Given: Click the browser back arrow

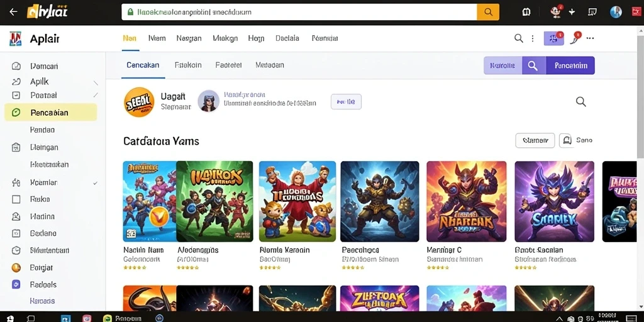Looking at the screenshot, I should pyautogui.click(x=13, y=12).
